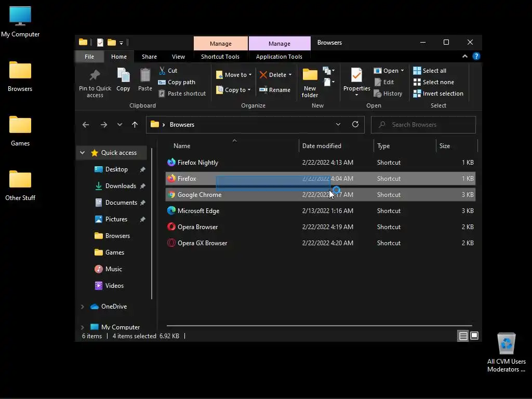
Task: Click Paste shortcut in the ribbon
Action: 182,94
